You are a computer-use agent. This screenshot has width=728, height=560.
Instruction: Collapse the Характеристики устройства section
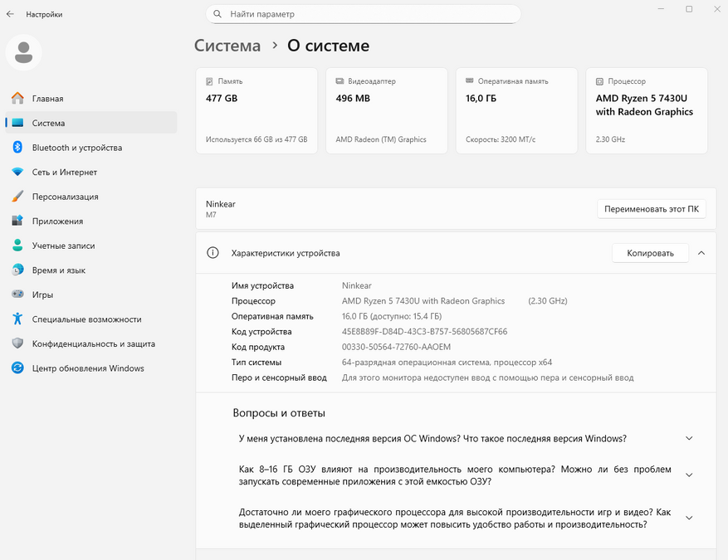(701, 253)
